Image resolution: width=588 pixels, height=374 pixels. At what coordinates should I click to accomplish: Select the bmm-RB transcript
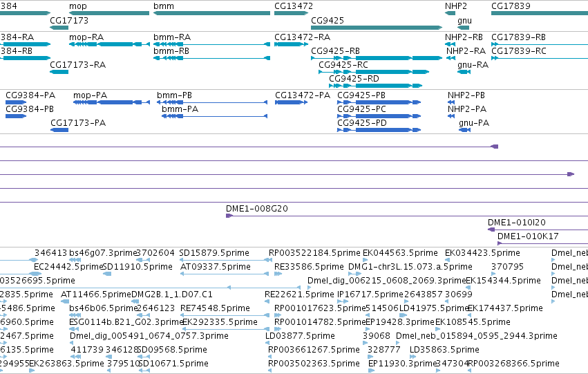[211, 58]
